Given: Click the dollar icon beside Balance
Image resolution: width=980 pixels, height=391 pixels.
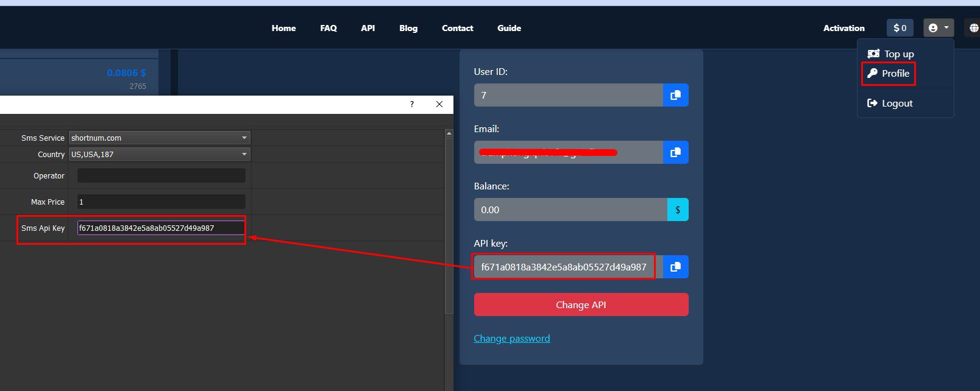Looking at the screenshot, I should [x=678, y=210].
